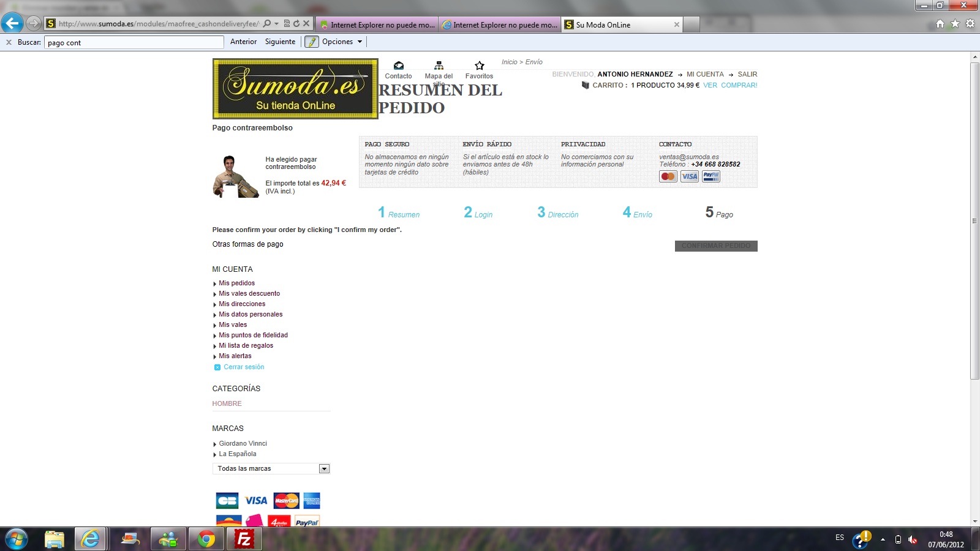980x551 pixels.
Task: Click the Favoritos star icon on site
Action: [x=480, y=66]
